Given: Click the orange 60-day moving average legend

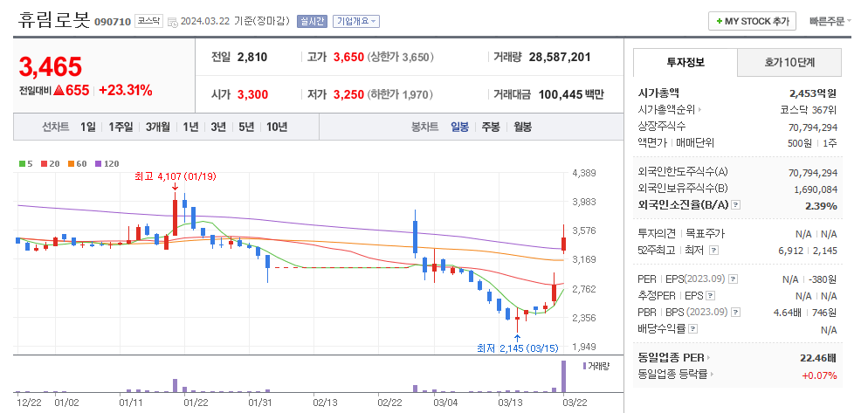Looking at the screenshot, I should [x=78, y=164].
